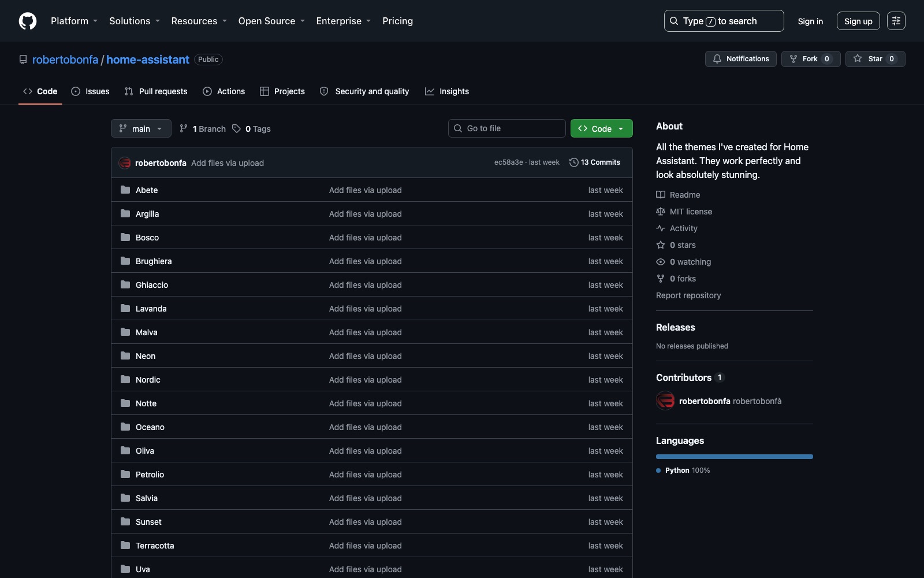Click the Abete folder icon
Viewport: 924px width, 578px height.
click(125, 190)
